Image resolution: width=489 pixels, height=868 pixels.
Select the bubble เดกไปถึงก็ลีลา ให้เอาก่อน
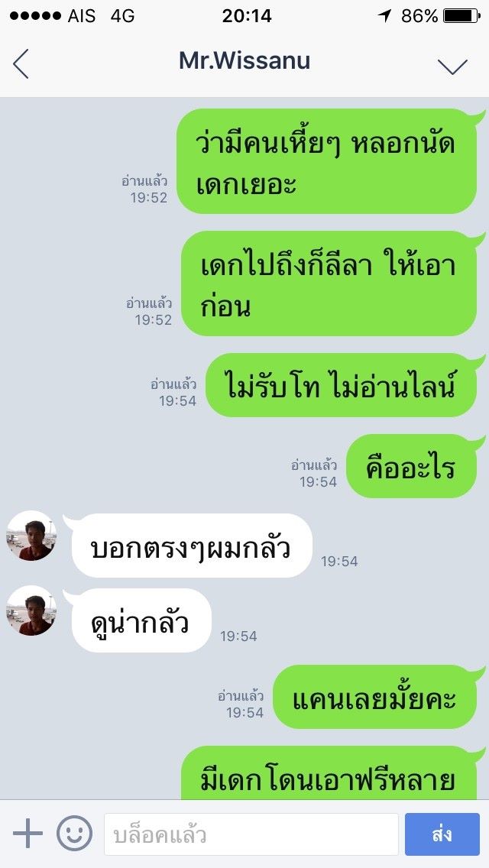(x=329, y=283)
